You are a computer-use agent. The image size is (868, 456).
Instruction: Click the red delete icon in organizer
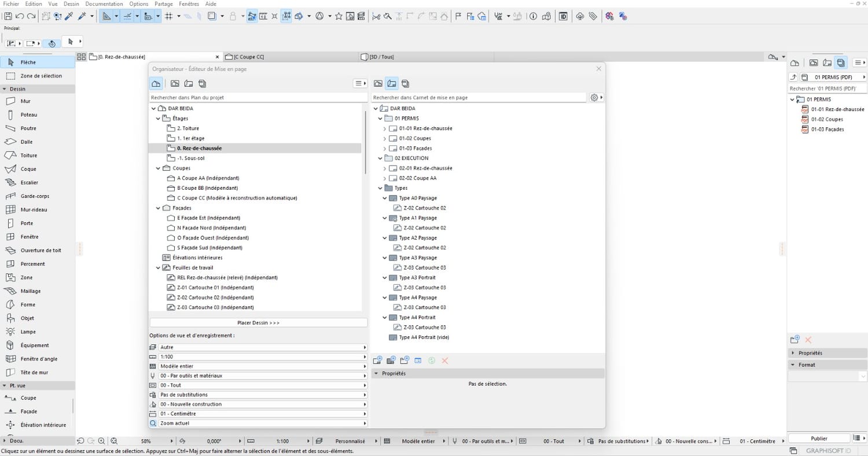tap(445, 361)
